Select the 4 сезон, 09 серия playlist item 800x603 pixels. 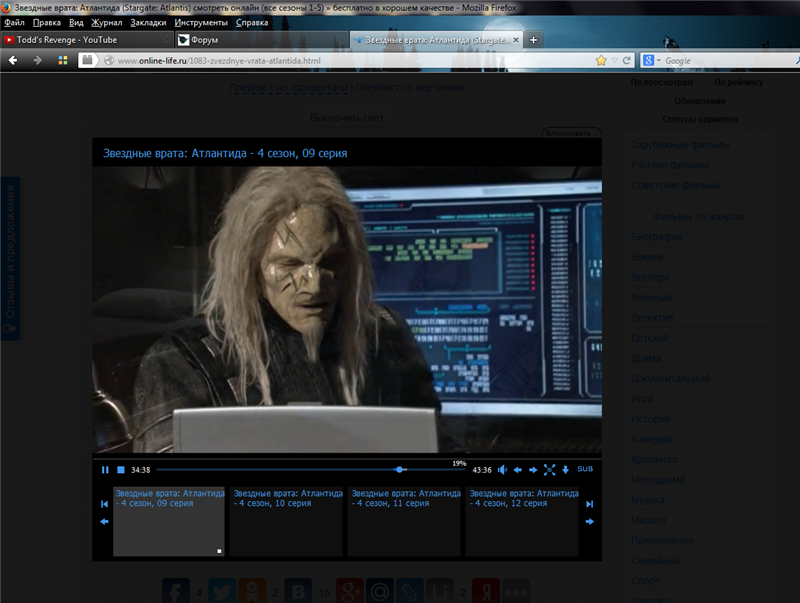click(169, 521)
